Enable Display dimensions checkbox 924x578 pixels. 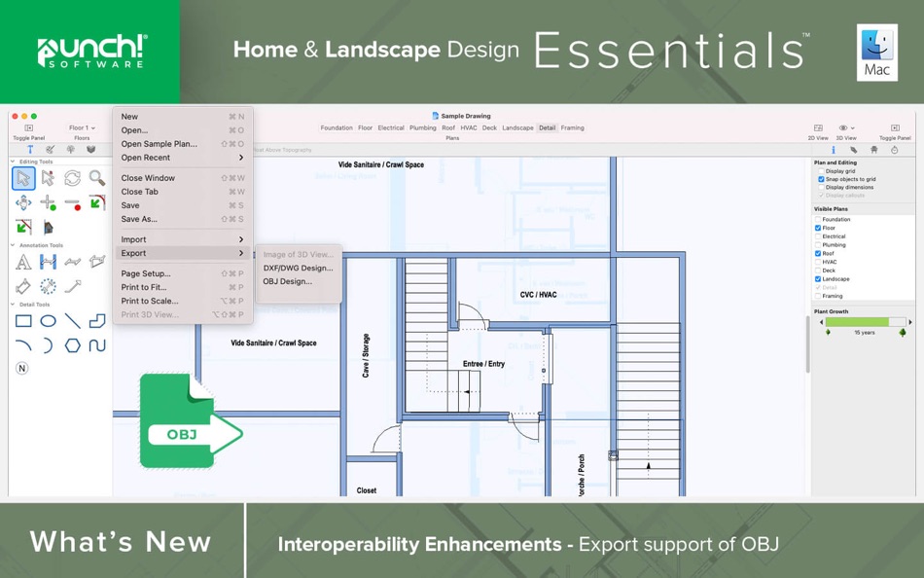click(821, 188)
